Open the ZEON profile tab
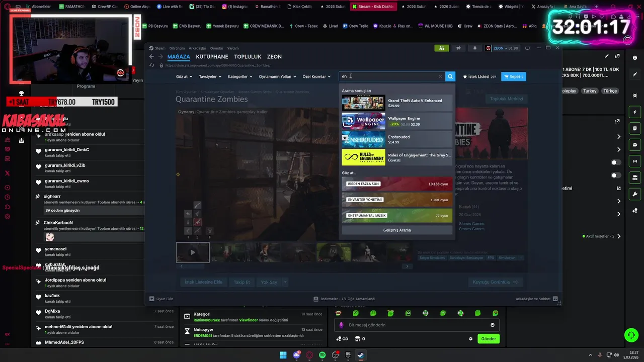The image size is (644, 362). tap(274, 57)
